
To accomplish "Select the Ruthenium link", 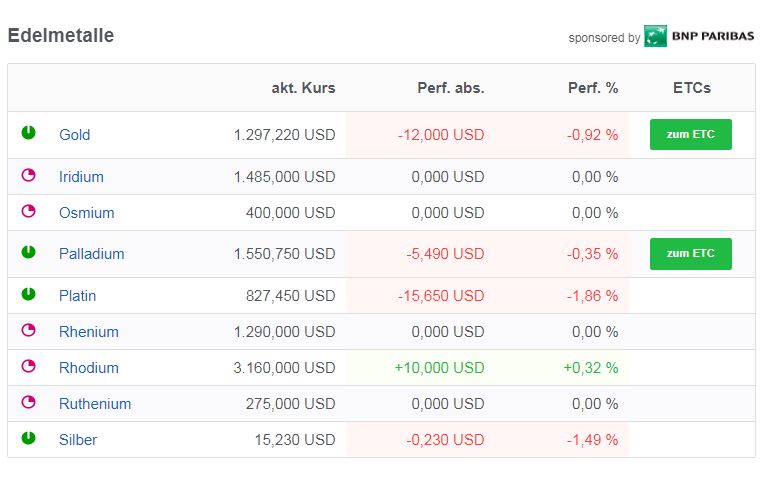I will pos(95,404).
